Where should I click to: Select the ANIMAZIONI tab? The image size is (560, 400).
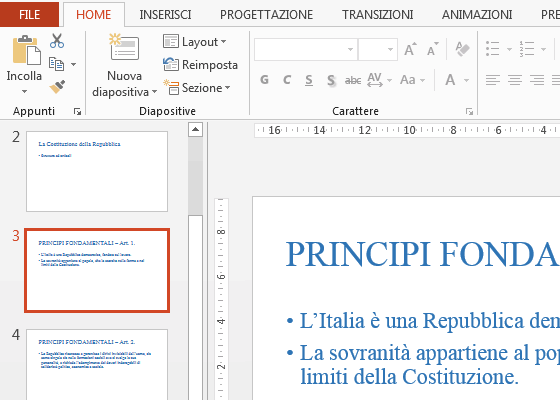tap(477, 15)
